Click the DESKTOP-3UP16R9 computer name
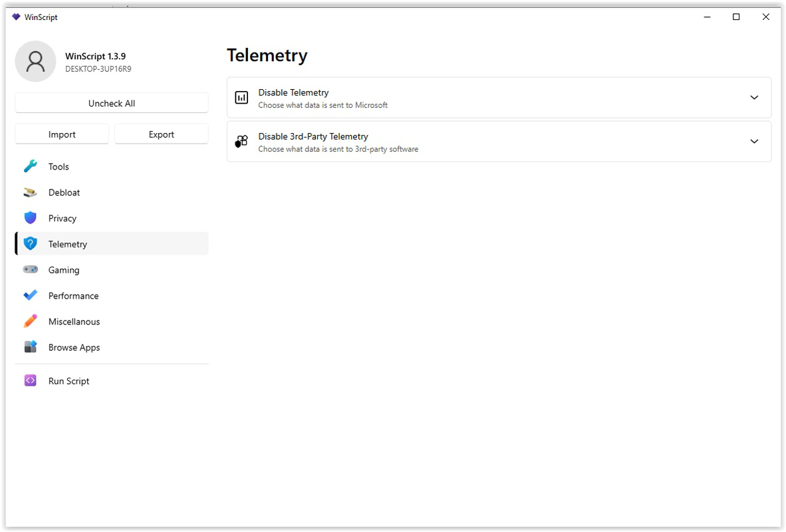Image resolution: width=786 pixels, height=532 pixels. 98,69
